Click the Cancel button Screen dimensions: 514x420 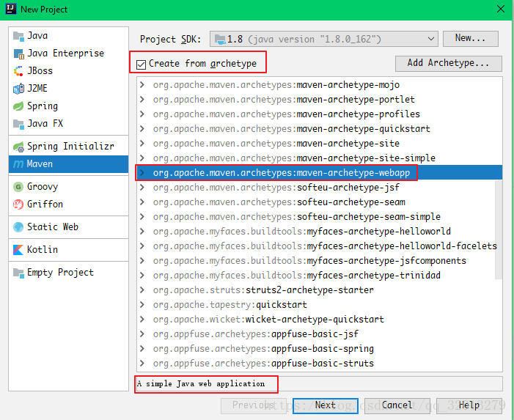coord(397,405)
